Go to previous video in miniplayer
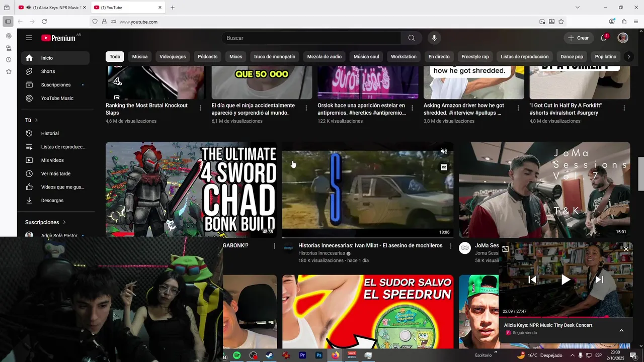The height and width of the screenshot is (362, 644). pos(532,280)
